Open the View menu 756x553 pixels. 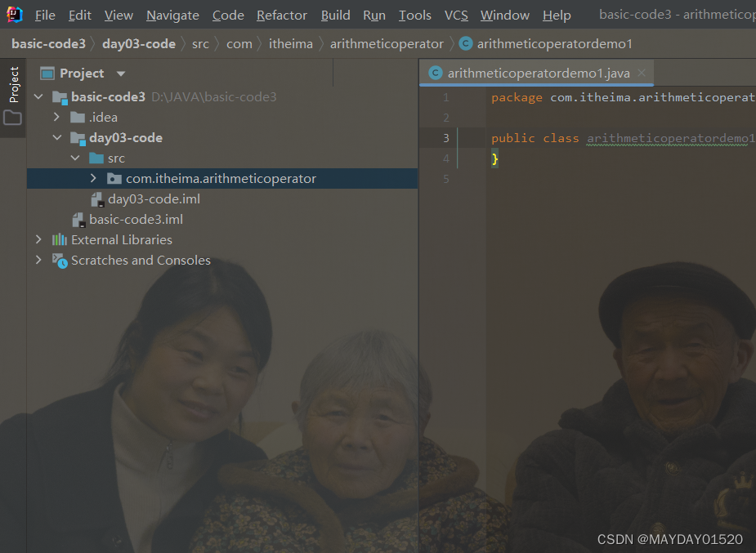[119, 16]
